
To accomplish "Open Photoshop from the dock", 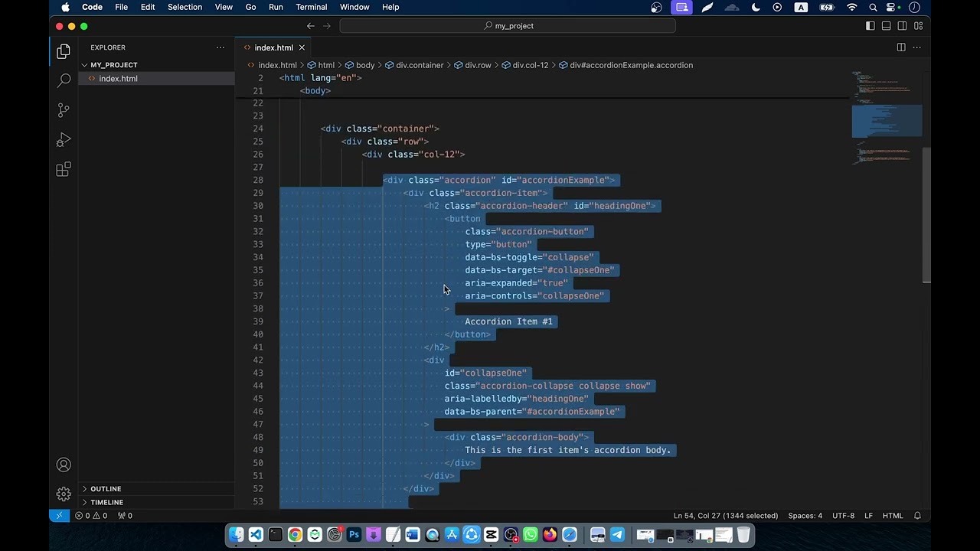I will coord(354,535).
